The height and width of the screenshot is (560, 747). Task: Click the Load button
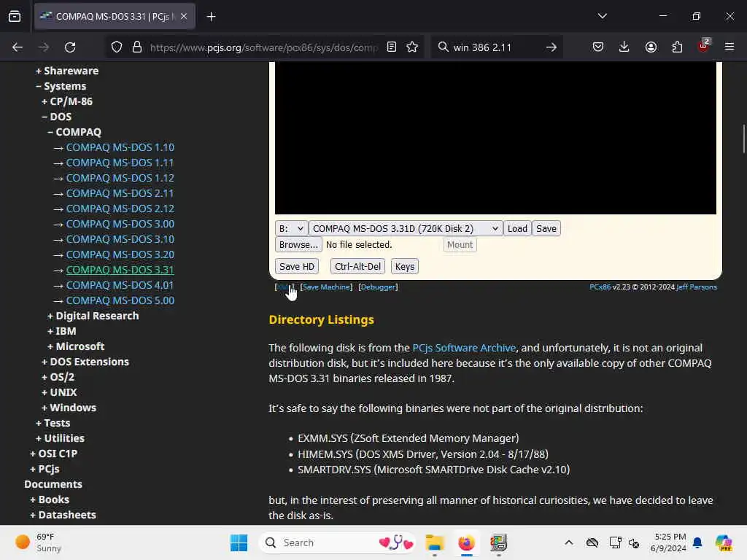tap(517, 228)
